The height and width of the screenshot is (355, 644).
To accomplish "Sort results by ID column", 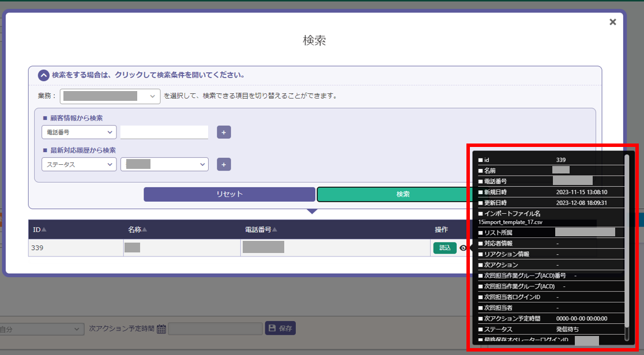I will click(x=40, y=229).
